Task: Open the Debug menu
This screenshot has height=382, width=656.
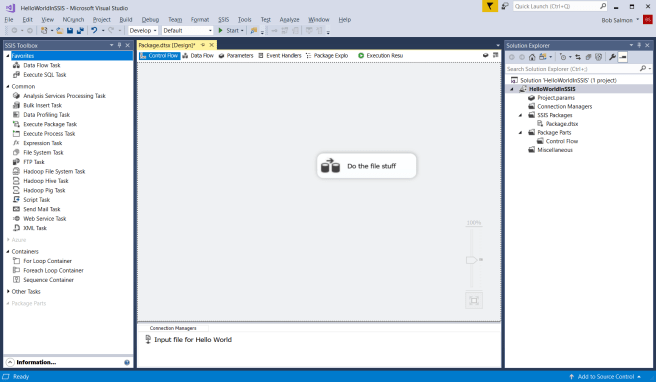Action: [150, 20]
